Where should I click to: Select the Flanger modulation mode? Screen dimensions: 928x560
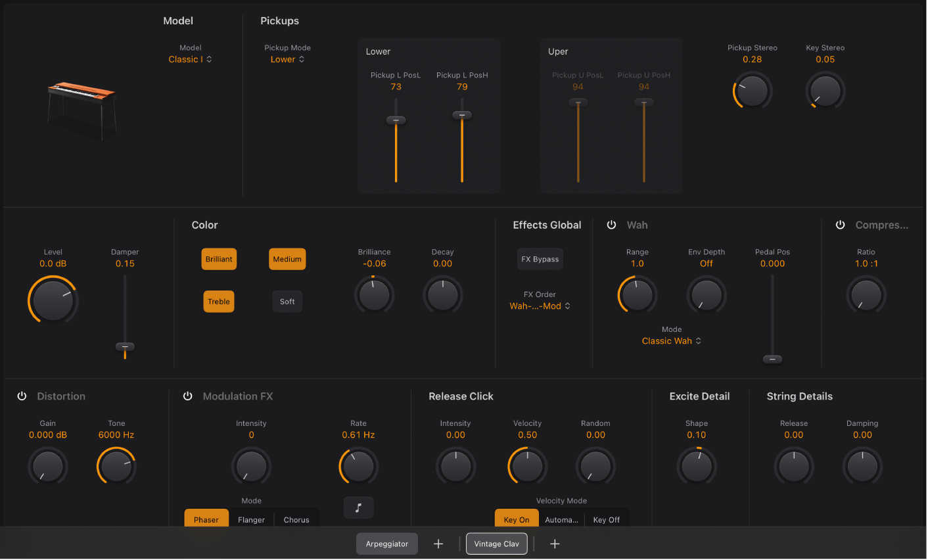click(x=251, y=519)
